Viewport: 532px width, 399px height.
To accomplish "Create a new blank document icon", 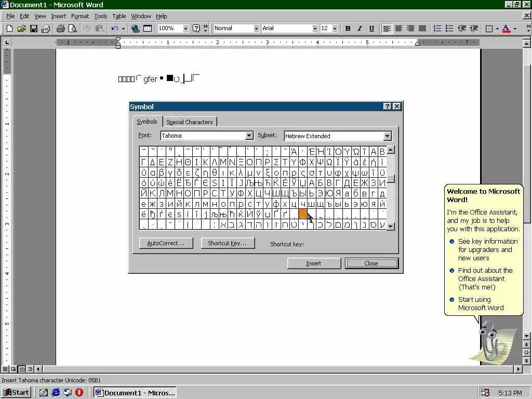I will [9, 29].
